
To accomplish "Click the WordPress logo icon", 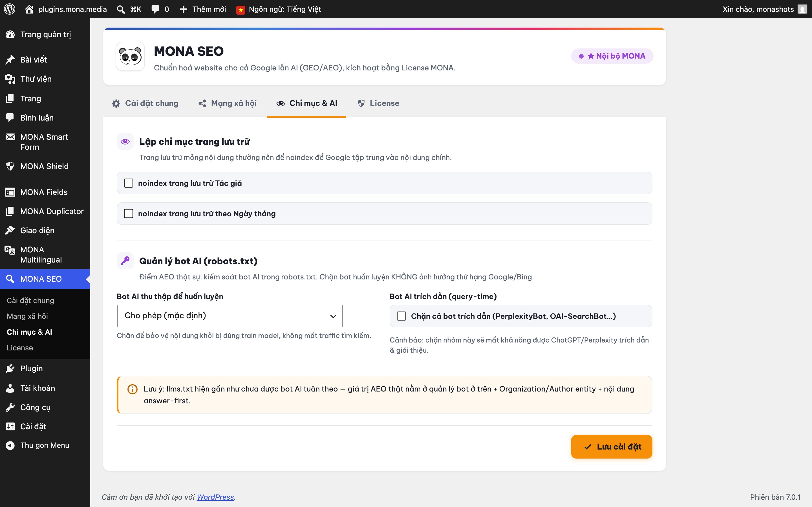I will pos(10,9).
